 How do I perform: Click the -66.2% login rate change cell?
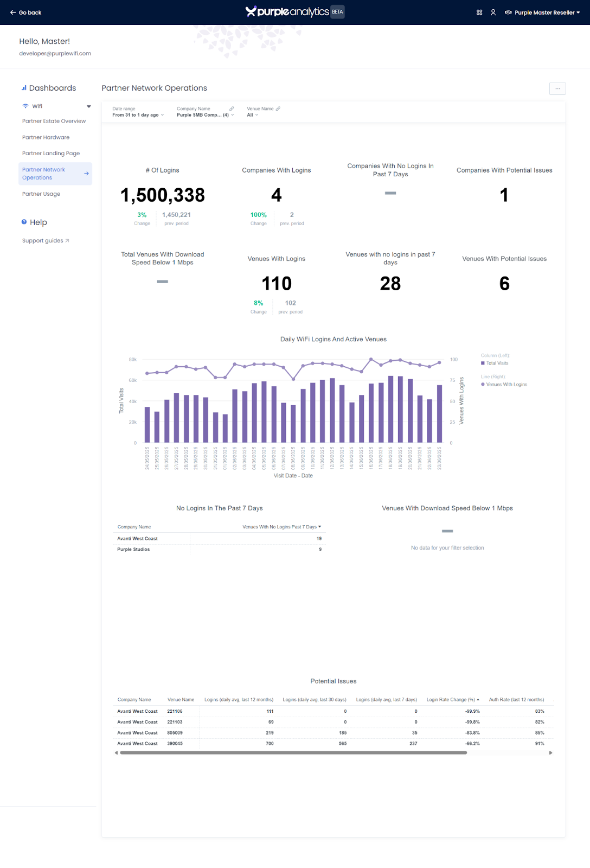(x=472, y=744)
